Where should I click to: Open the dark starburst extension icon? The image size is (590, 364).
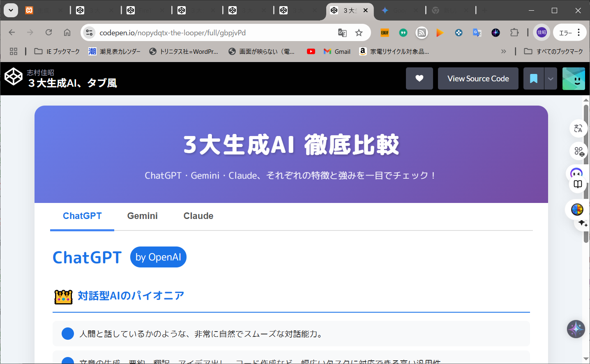(496, 32)
